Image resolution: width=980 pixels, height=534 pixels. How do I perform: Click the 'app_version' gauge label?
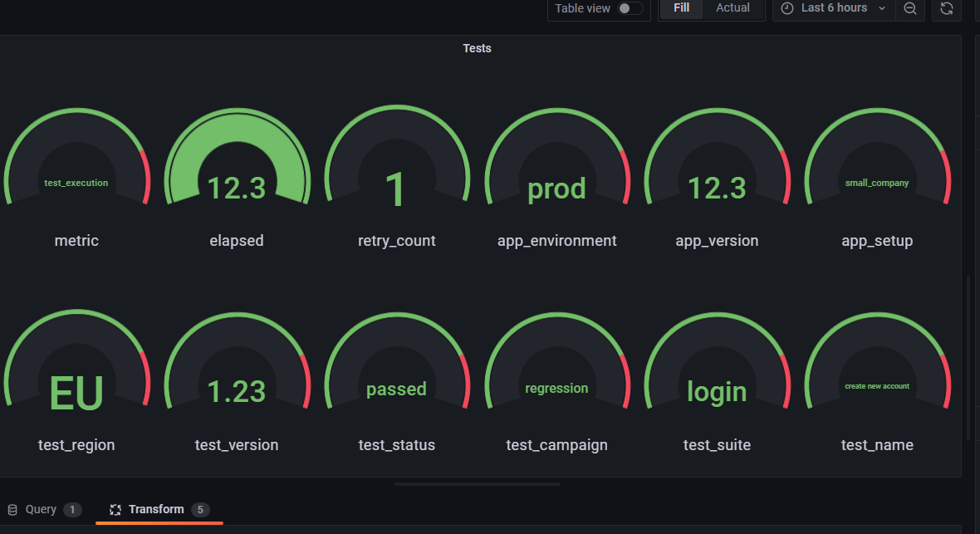pyautogui.click(x=717, y=241)
